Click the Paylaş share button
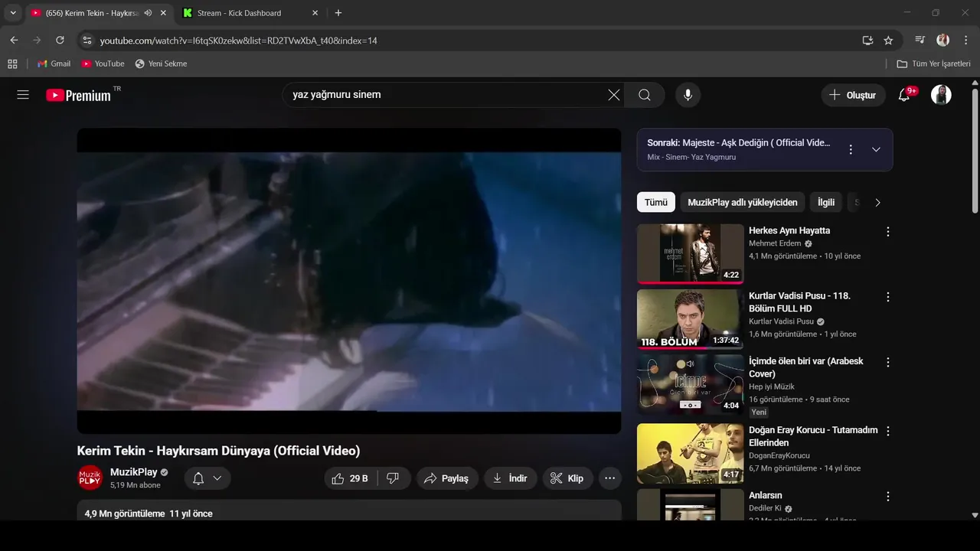The height and width of the screenshot is (551, 980). [447, 478]
